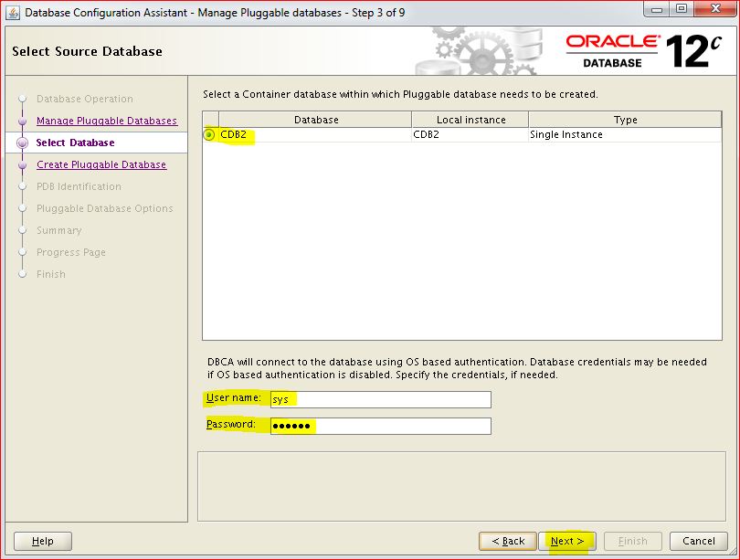
Task: Select the CDB2 database radio button
Action: [x=210, y=135]
